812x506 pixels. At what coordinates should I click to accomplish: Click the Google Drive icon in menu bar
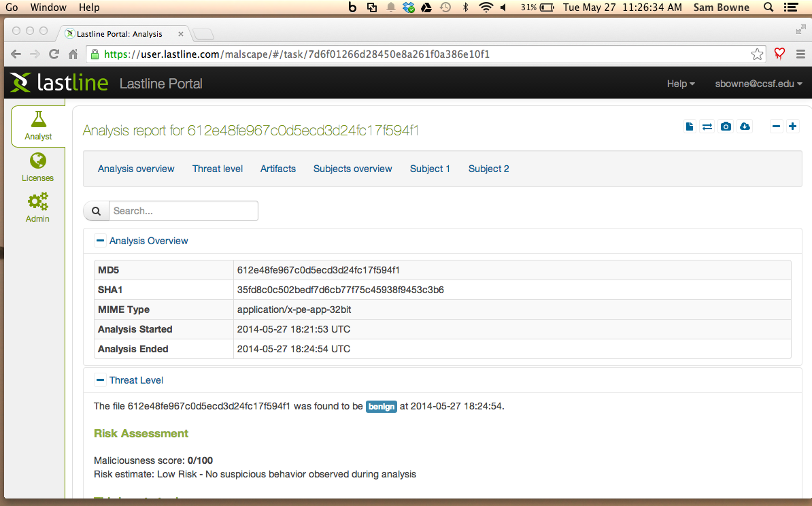coord(426,7)
